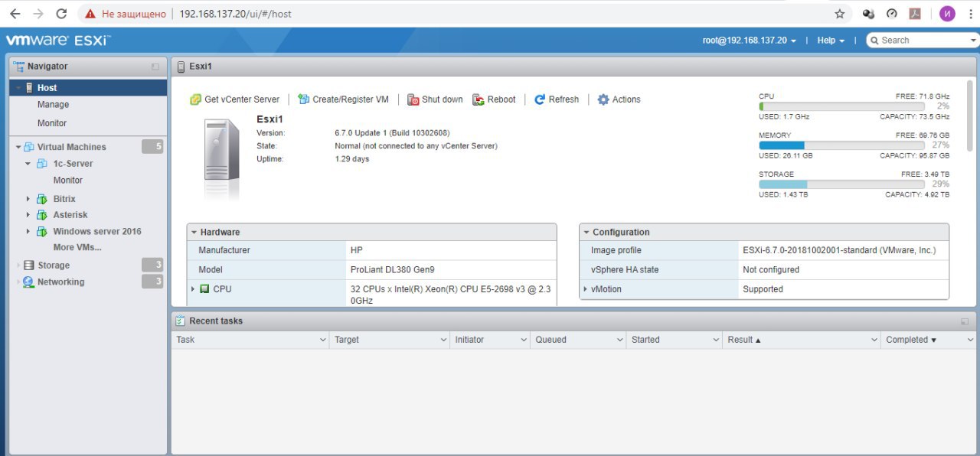Click the Bitrix VM icon
980x456 pixels.
tap(41, 199)
